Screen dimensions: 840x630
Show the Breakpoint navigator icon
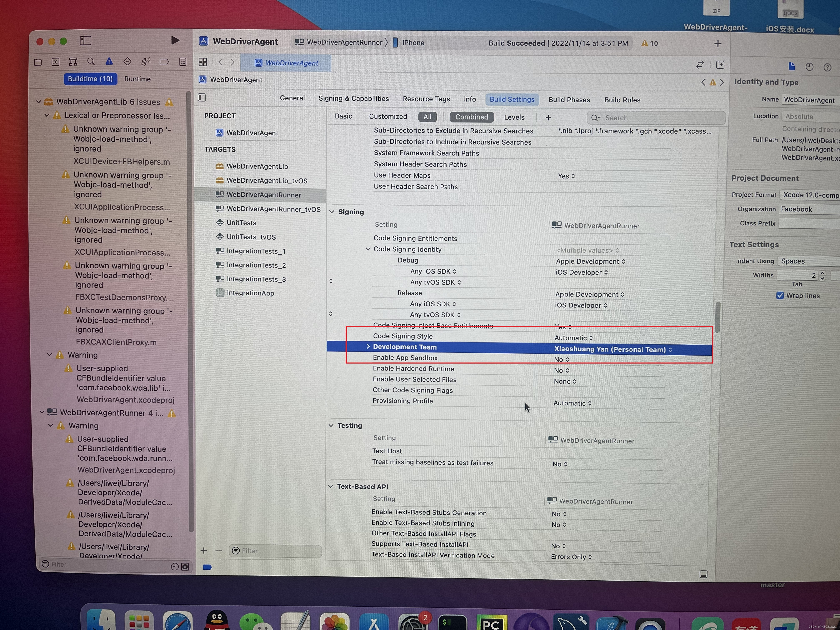pyautogui.click(x=164, y=61)
